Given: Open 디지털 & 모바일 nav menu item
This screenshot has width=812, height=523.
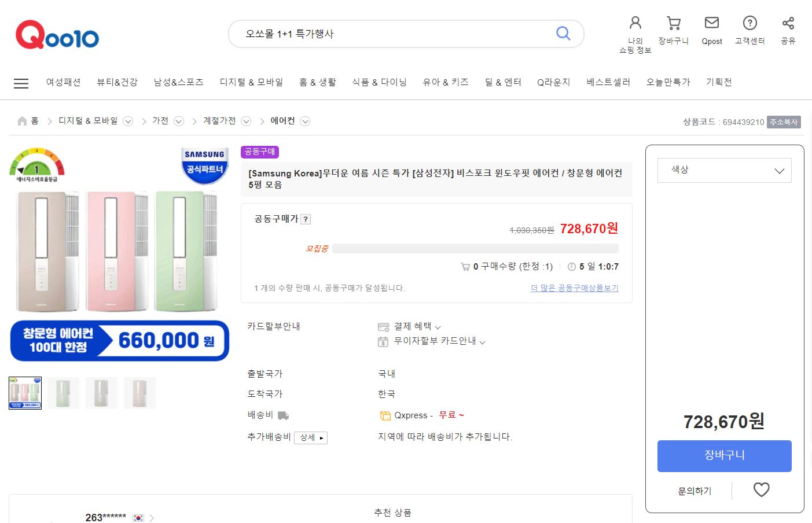Looking at the screenshot, I should click(251, 82).
